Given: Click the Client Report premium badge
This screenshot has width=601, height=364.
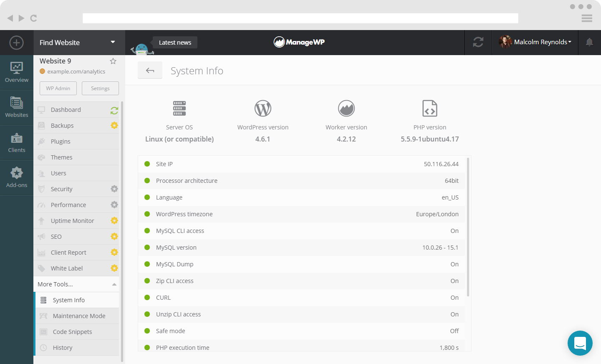Looking at the screenshot, I should pyautogui.click(x=114, y=252).
